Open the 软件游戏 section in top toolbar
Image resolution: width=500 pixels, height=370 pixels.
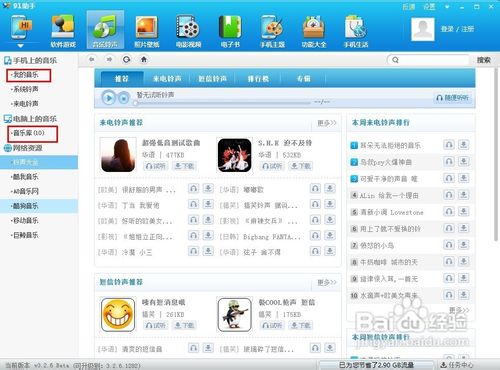pyautogui.click(x=63, y=31)
